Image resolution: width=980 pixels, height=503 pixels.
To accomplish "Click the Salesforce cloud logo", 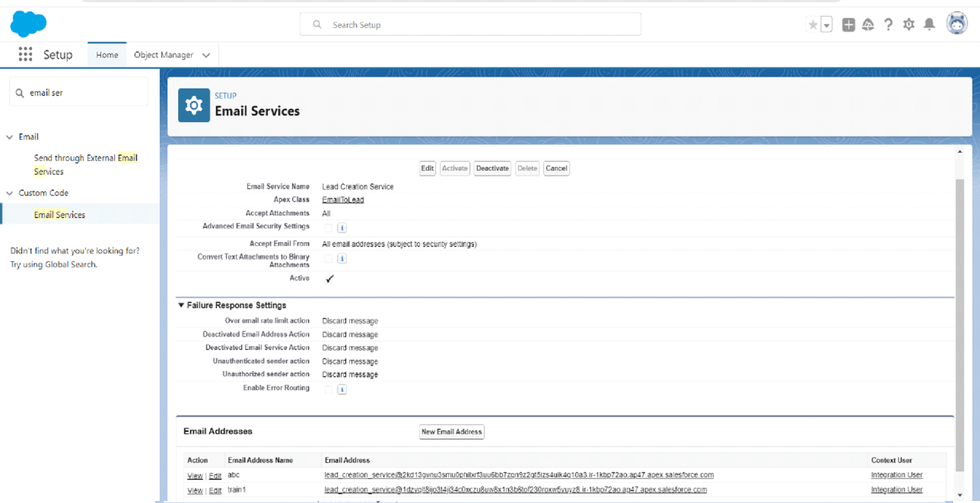I will 28,24.
